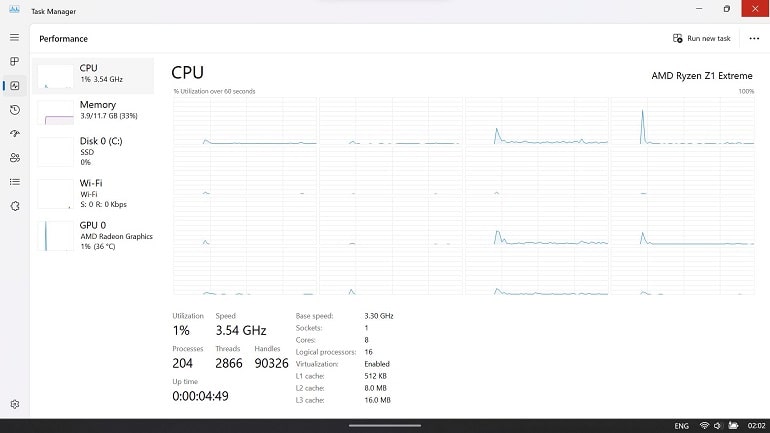The height and width of the screenshot is (433, 770).
Task: Open the App history icon
Action: 15,109
